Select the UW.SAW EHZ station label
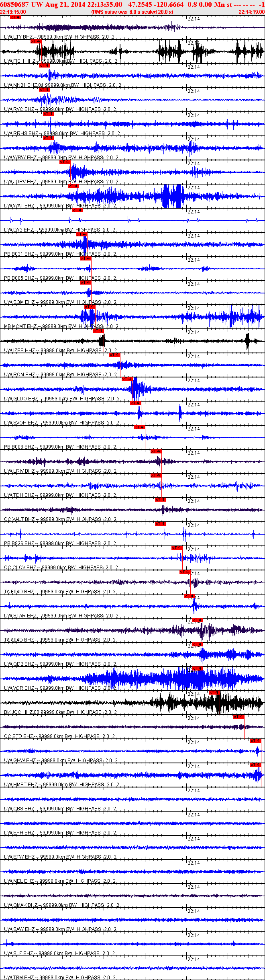 [60, 929]
